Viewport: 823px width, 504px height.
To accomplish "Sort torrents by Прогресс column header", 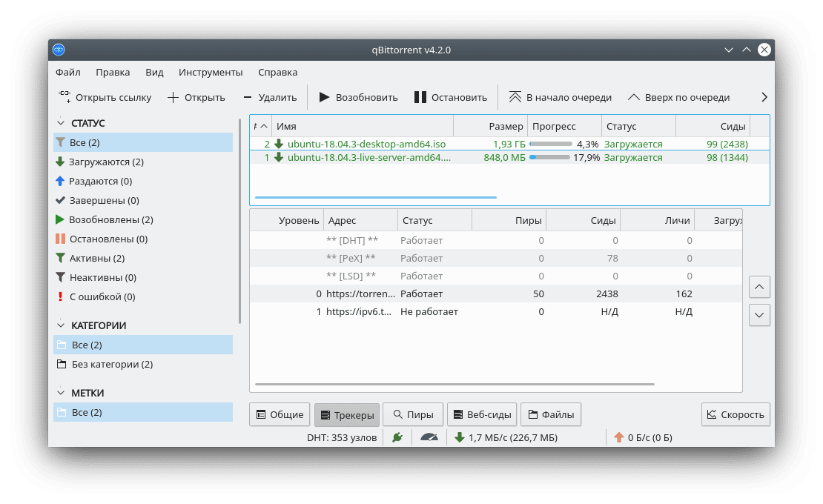I will coord(564,127).
